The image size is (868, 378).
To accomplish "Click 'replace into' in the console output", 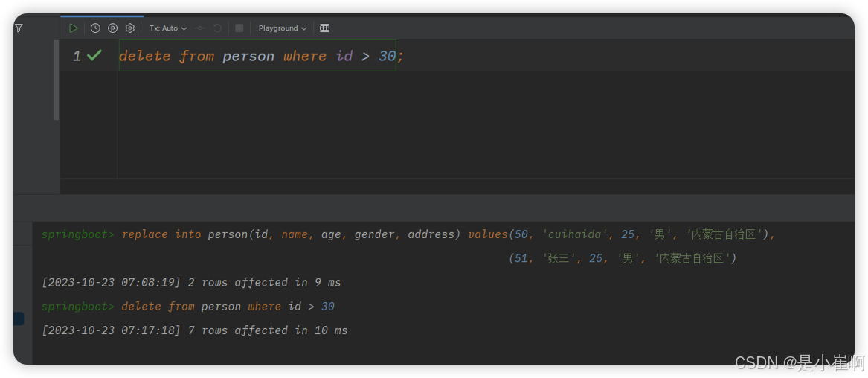I will click(161, 234).
